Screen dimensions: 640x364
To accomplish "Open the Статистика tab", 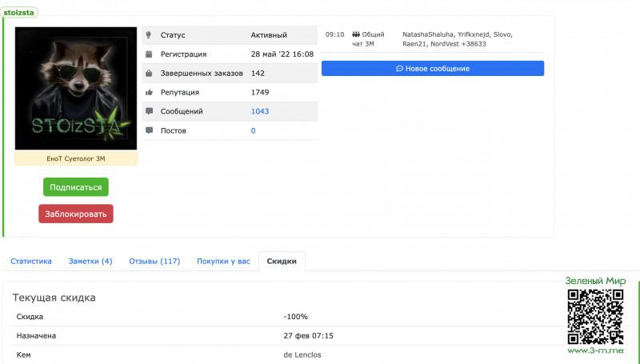I will click(x=31, y=261).
